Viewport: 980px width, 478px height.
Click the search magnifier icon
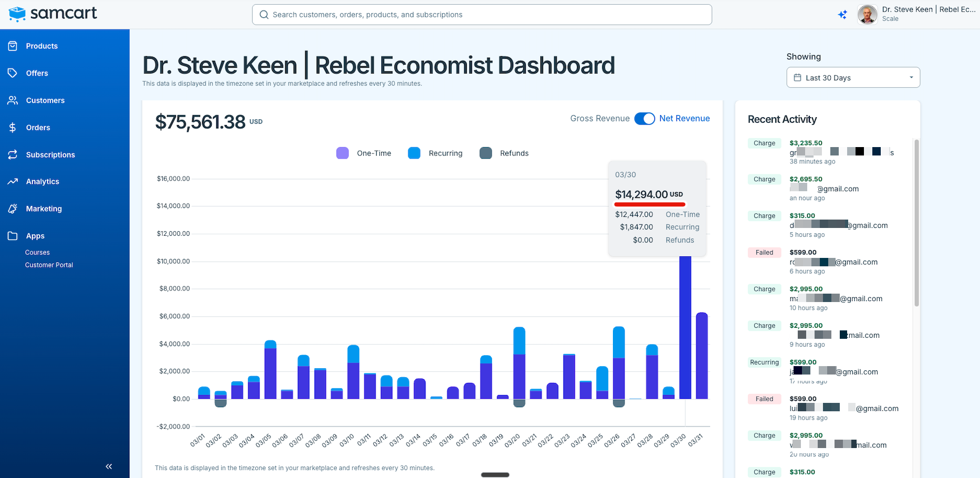pos(264,15)
